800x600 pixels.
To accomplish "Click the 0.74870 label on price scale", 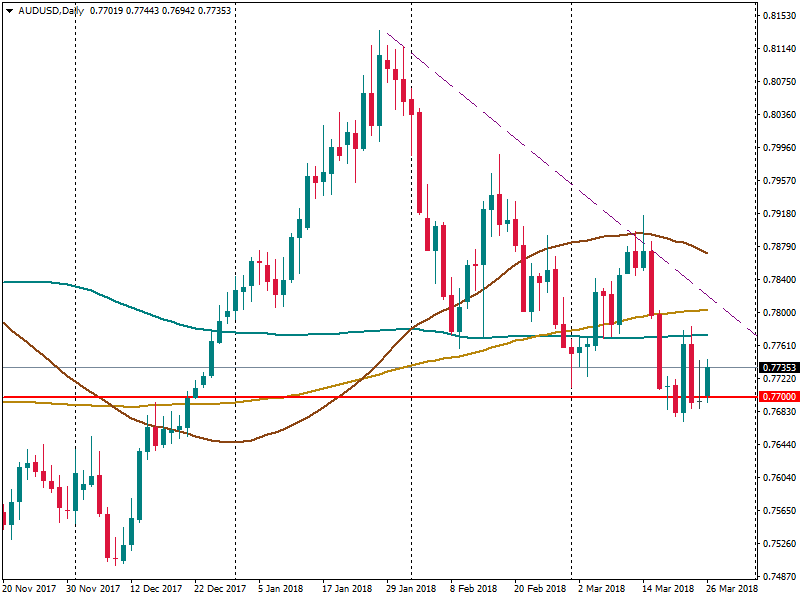I will (776, 577).
